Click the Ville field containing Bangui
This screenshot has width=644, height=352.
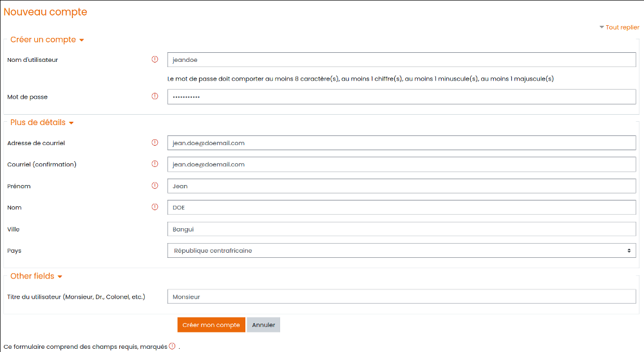pos(401,229)
